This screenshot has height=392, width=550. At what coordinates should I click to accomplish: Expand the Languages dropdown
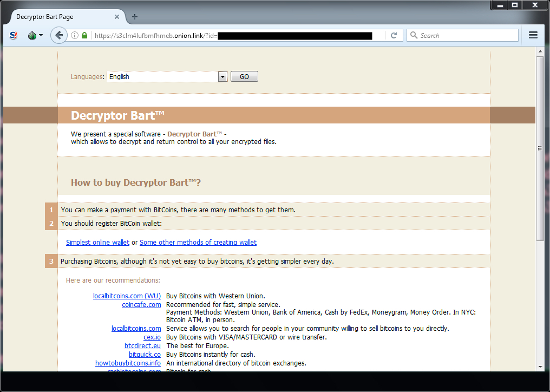[x=222, y=77]
